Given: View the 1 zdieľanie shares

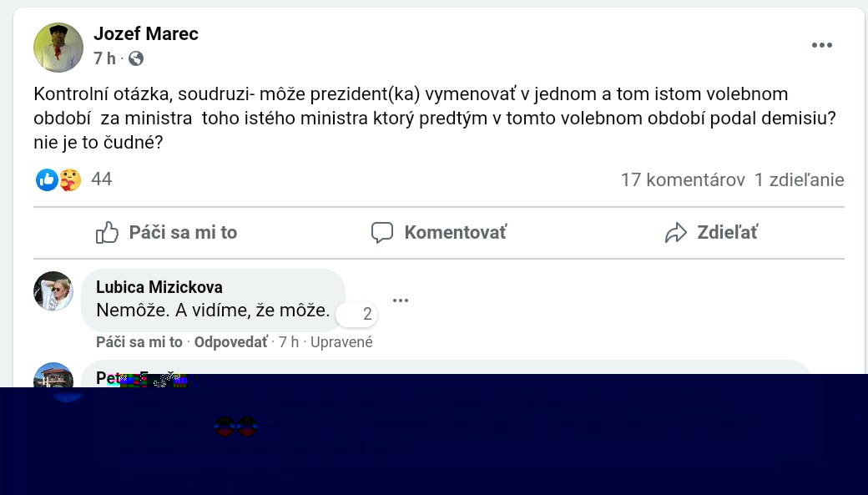Looking at the screenshot, I should tap(799, 179).
